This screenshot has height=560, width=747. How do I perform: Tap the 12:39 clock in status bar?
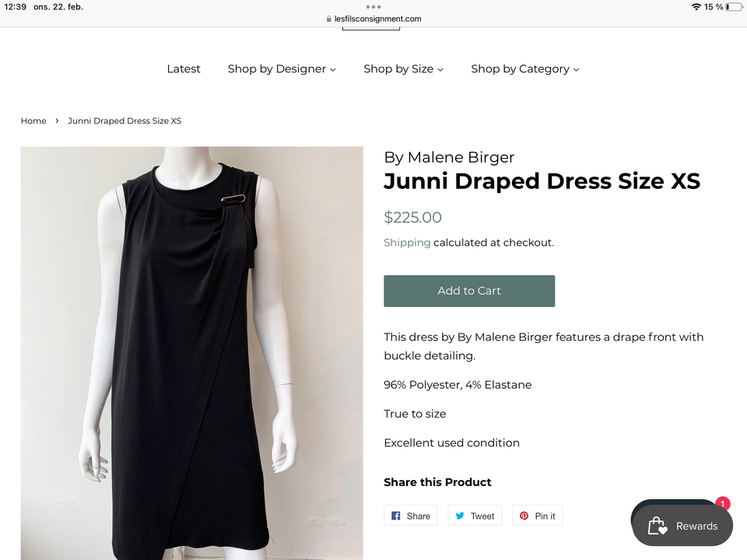[16, 7]
